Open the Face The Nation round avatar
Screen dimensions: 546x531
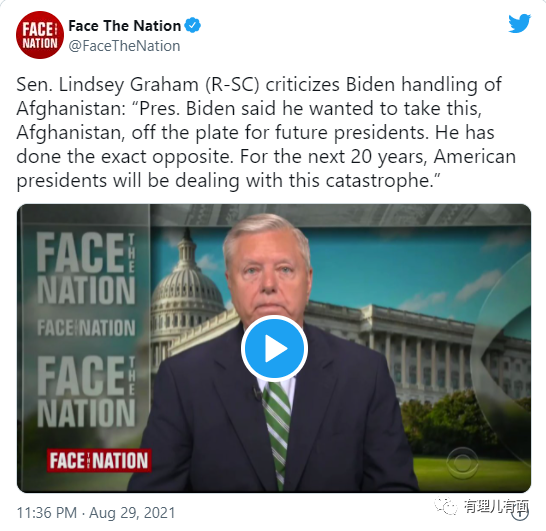tap(40, 35)
